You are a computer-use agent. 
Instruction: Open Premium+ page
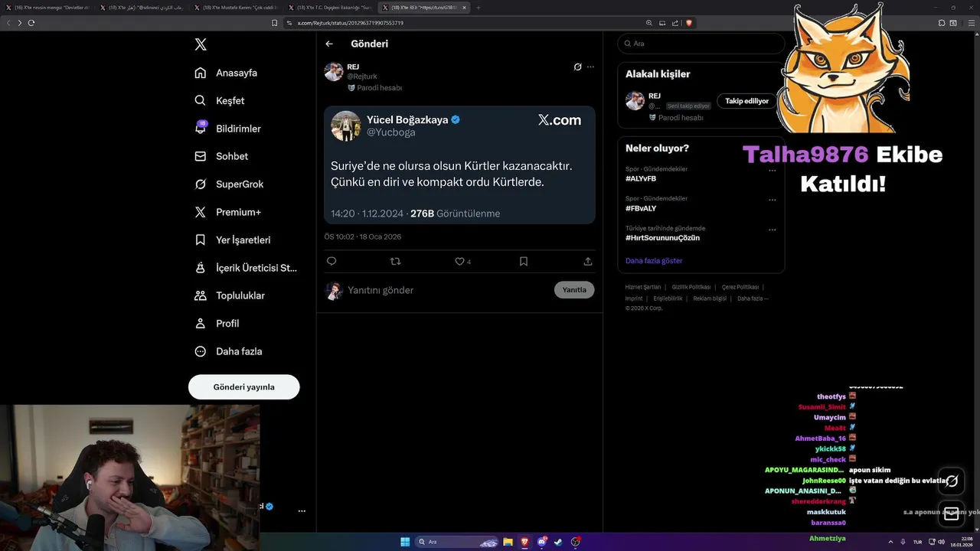[x=227, y=212]
